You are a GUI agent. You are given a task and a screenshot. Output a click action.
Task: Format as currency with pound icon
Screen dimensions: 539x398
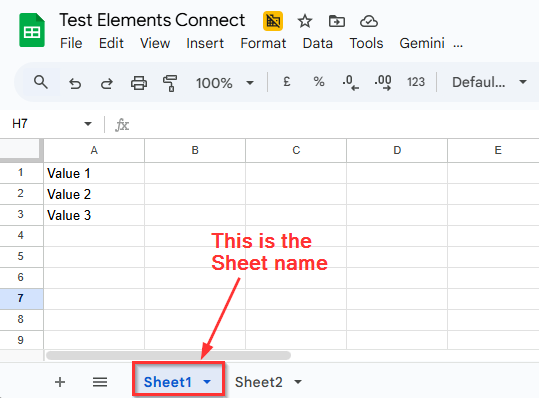click(x=287, y=82)
